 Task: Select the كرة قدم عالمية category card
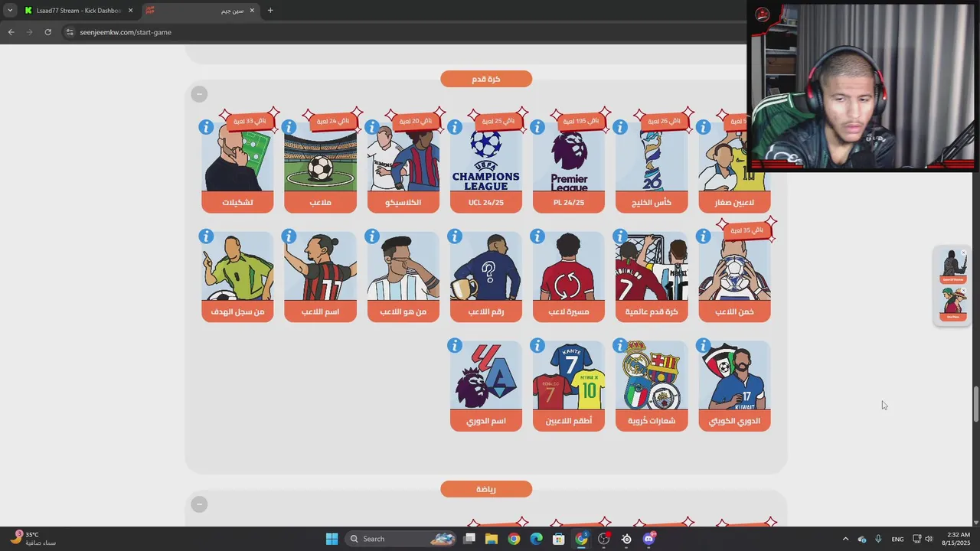652,277
